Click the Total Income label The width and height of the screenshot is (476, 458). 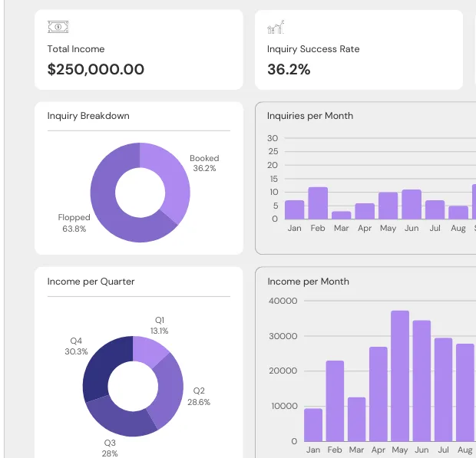click(76, 49)
